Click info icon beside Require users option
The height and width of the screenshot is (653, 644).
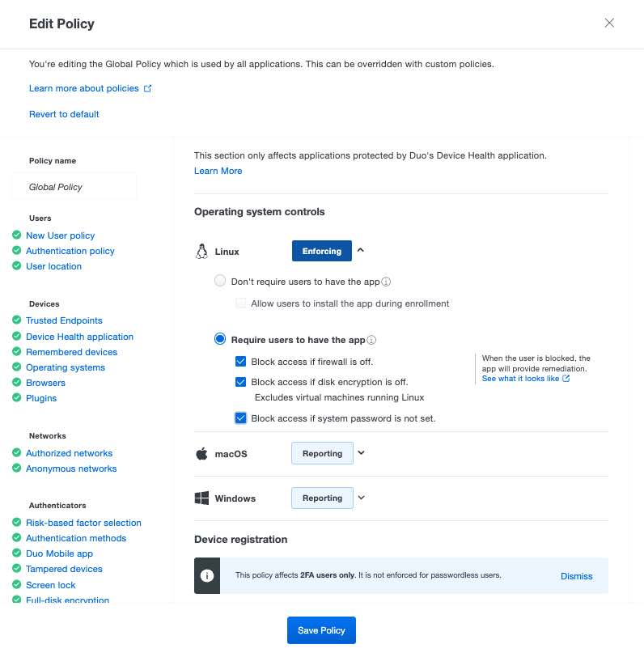(x=372, y=340)
